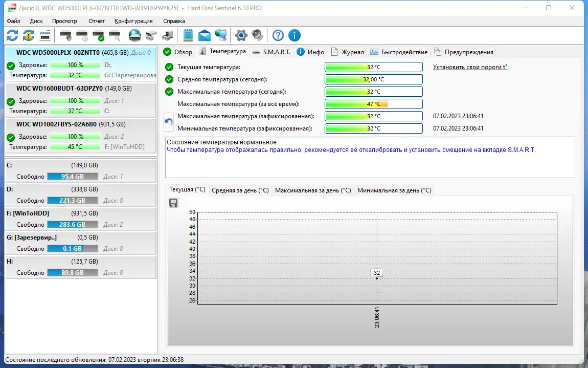Click the maximum temperature bar showing 47°C

(x=373, y=103)
